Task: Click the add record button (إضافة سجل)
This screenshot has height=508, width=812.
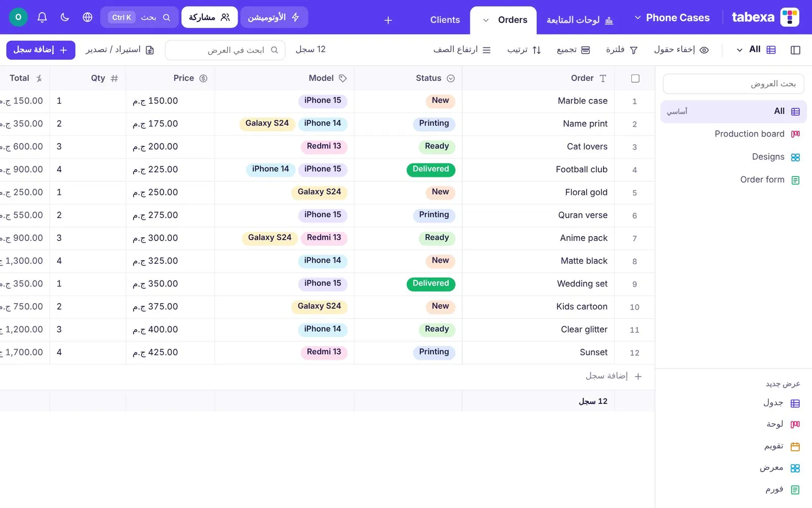Action: [41, 50]
